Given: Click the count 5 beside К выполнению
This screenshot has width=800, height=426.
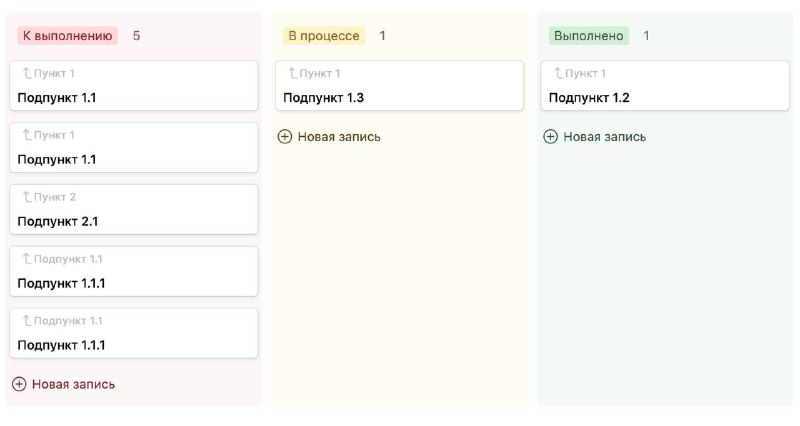Looking at the screenshot, I should tap(136, 36).
